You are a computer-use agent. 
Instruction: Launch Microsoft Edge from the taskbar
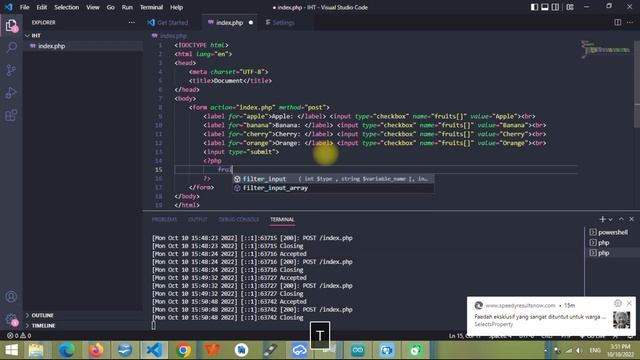pyautogui.click(x=67, y=350)
